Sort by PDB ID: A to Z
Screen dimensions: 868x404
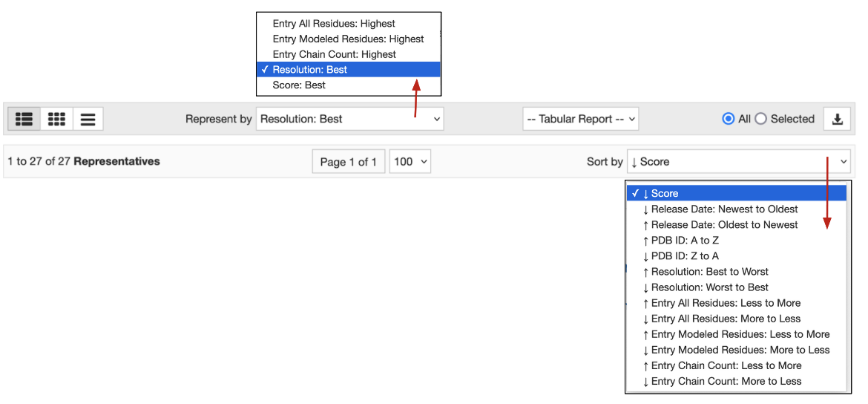tap(685, 241)
